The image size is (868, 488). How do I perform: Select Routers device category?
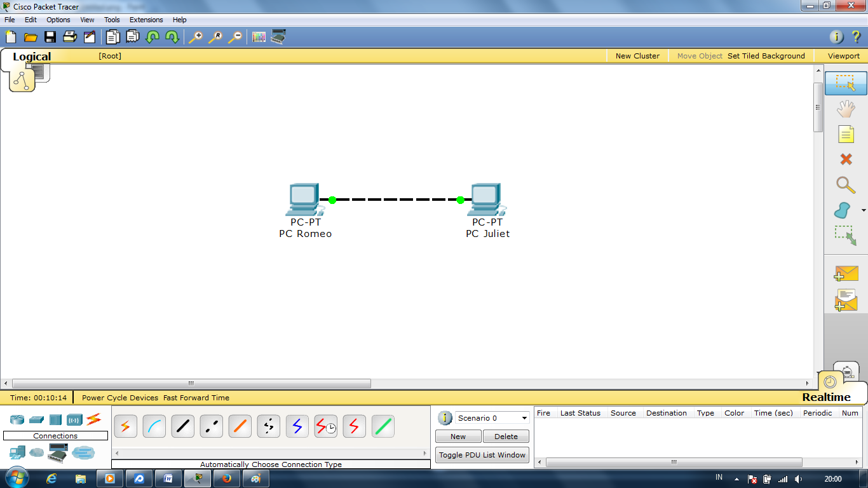[x=17, y=419]
